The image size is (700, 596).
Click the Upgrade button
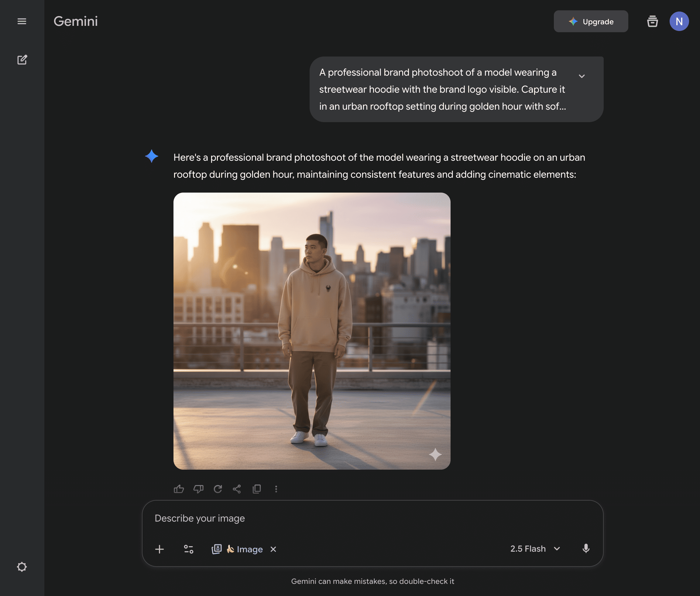[591, 22]
